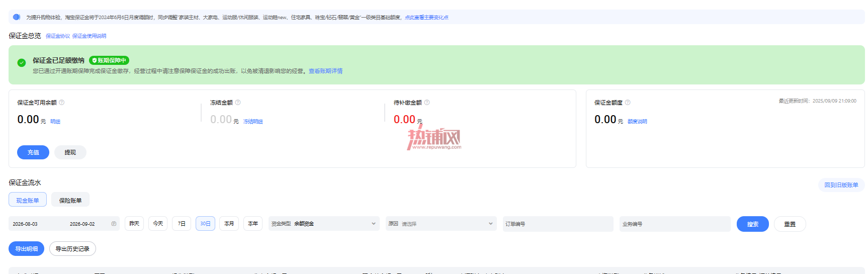Click the green checkmark status icon
Viewport: 868px width, 274px height.
click(22, 63)
